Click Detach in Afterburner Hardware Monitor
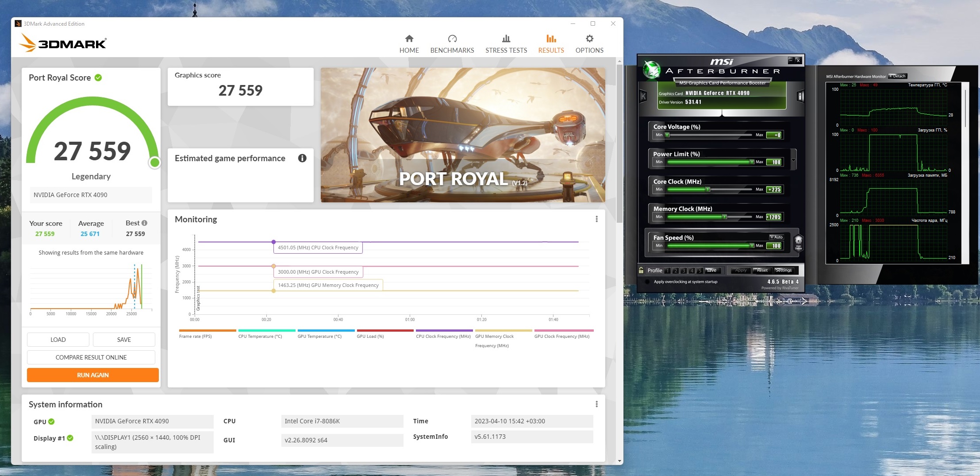This screenshot has width=980, height=476. coord(898,76)
